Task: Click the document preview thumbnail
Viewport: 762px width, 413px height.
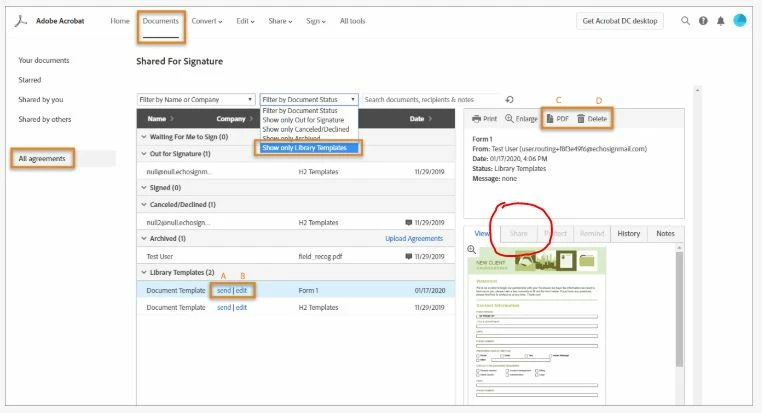Action: (x=537, y=327)
